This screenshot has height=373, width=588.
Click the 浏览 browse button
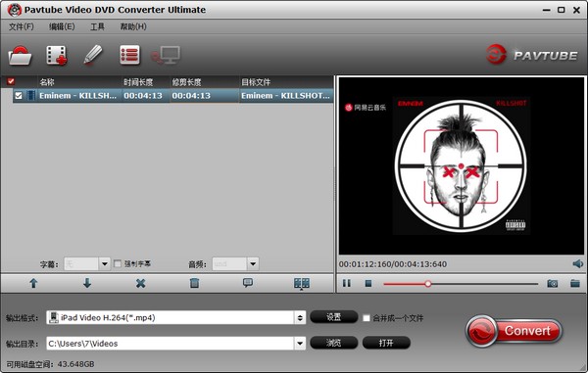[334, 343]
